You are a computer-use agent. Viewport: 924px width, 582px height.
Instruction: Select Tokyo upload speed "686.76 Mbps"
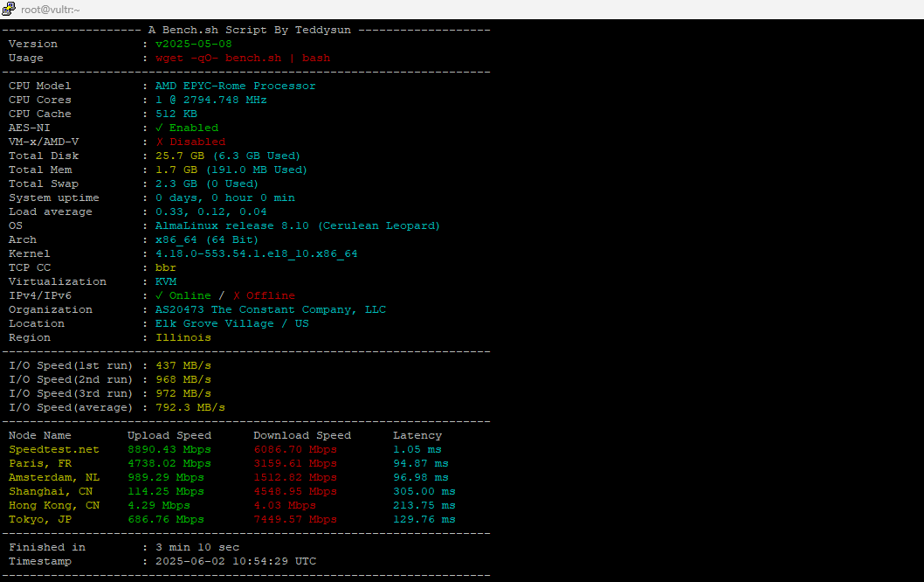click(x=166, y=520)
